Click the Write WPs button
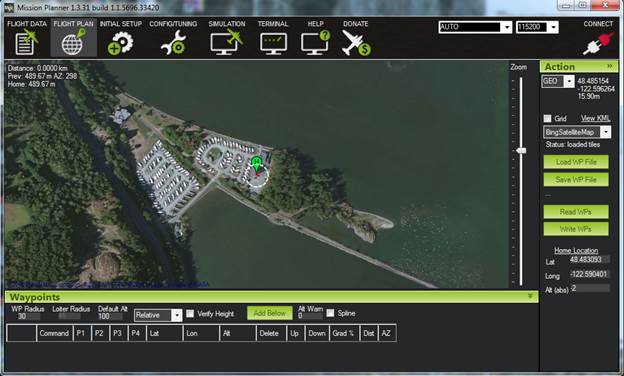 [x=576, y=229]
